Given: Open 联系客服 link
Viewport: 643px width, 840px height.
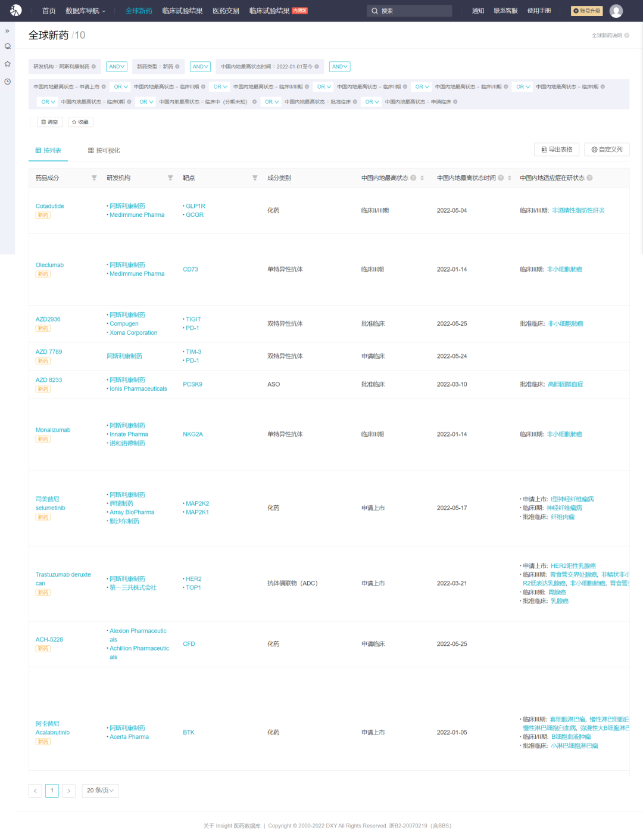Looking at the screenshot, I should (505, 11).
